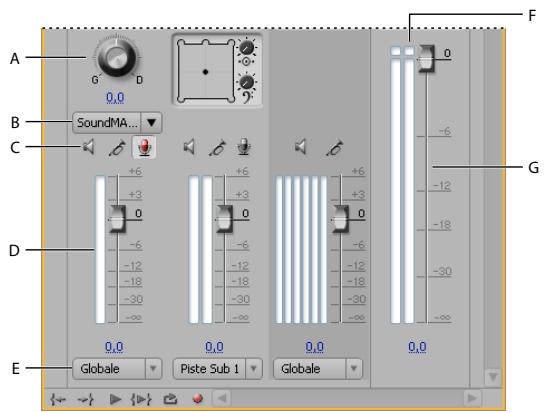The width and height of the screenshot is (545, 412).
Task: Click the black arrow beside SoundMA...
Action: [152, 122]
